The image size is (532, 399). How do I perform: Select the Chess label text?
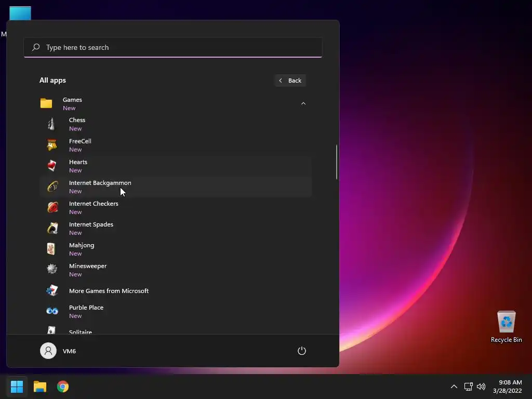pos(77,120)
